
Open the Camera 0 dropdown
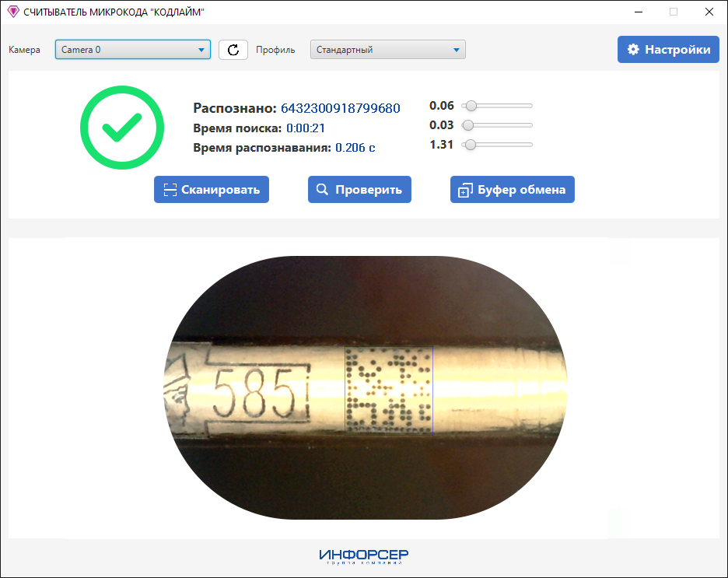coord(133,50)
